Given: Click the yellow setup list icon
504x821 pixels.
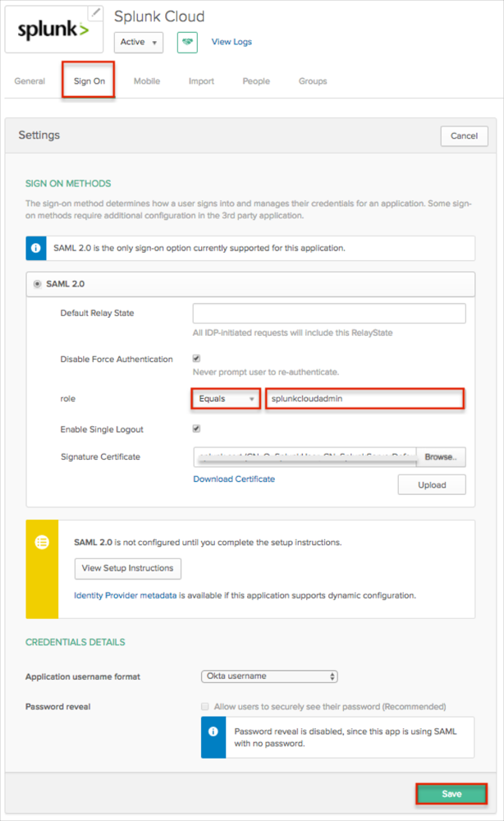Looking at the screenshot, I should click(x=42, y=543).
